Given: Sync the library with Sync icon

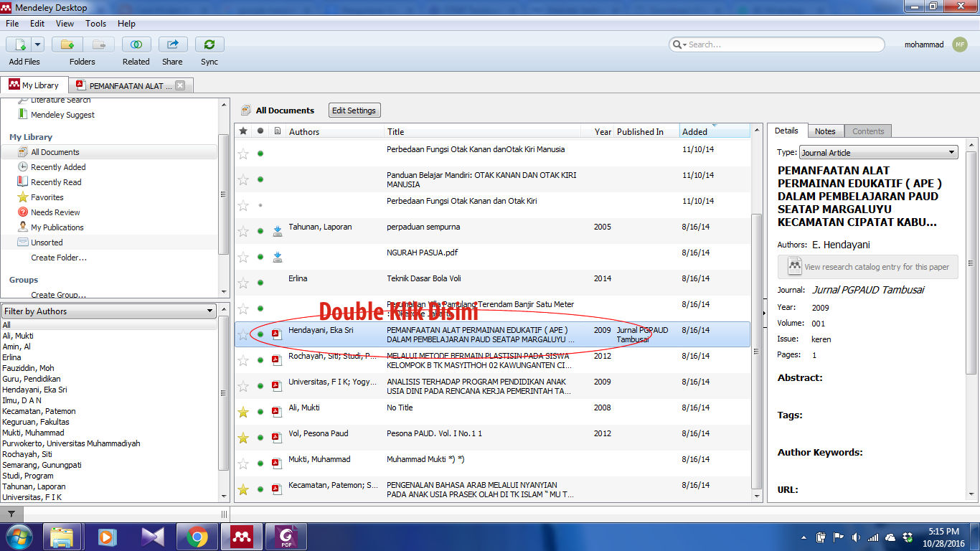Looking at the screenshot, I should [x=209, y=44].
